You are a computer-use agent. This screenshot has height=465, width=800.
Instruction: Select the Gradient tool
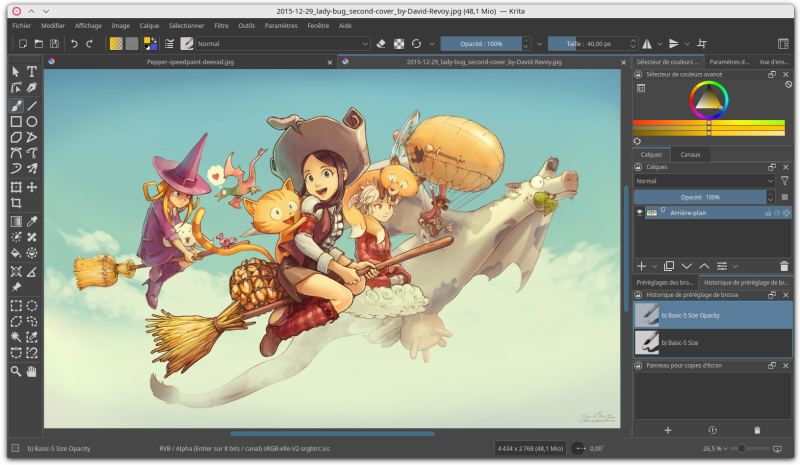(x=16, y=221)
